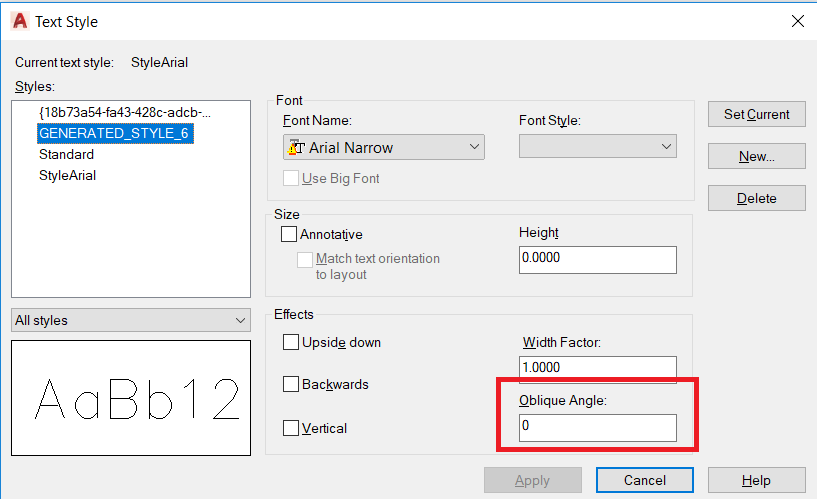Viewport: 817px width, 499px height.
Task: Click the AutoCAD logo icon in title bar
Action: coord(19,21)
